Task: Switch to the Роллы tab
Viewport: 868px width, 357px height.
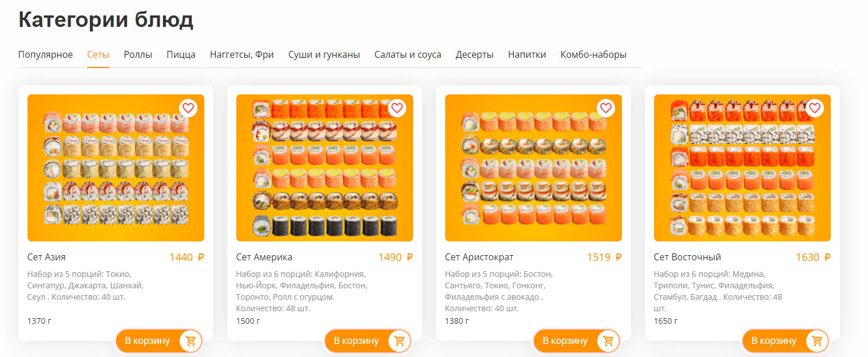Action: [x=138, y=55]
